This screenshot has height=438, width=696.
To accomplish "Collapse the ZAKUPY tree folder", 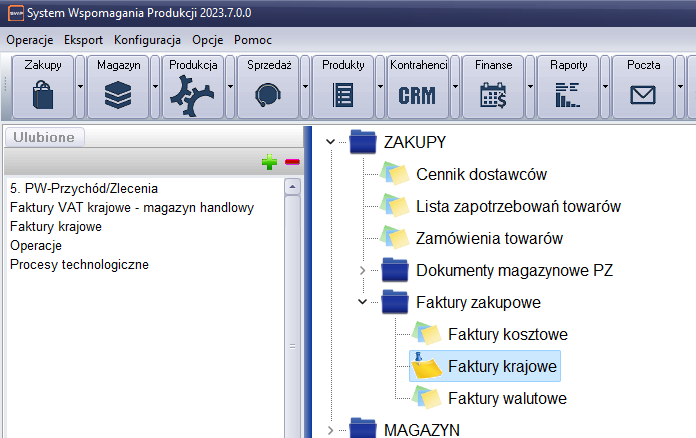I will [331, 142].
